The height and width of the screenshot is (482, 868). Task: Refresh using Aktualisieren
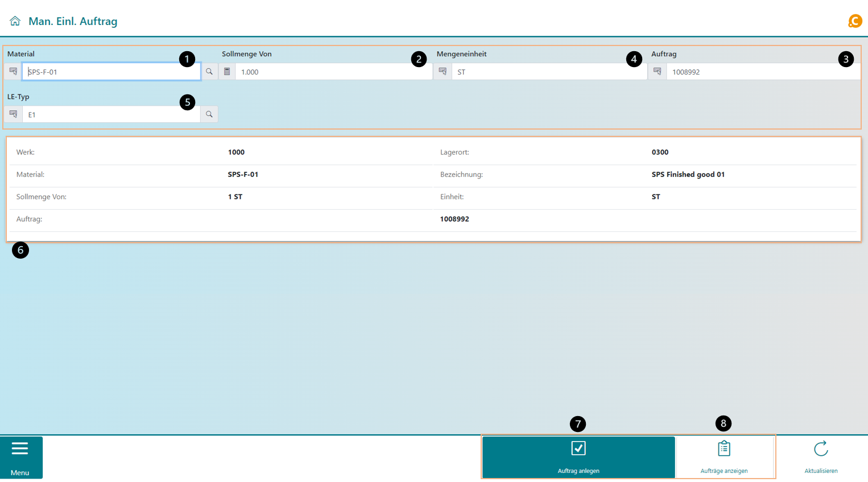pyautogui.click(x=820, y=457)
